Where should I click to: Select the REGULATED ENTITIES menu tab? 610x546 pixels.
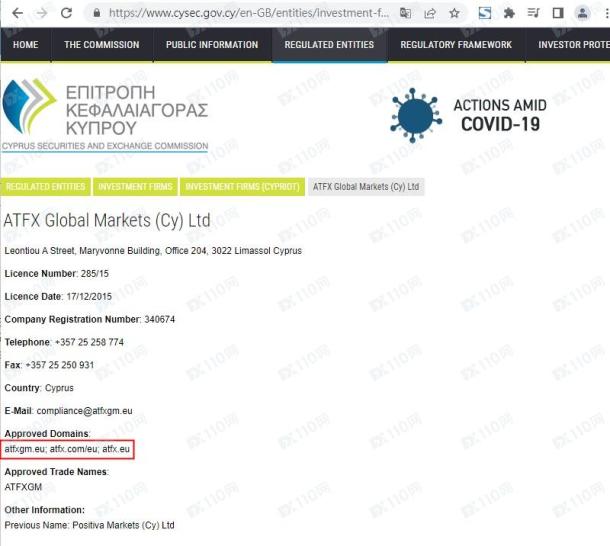click(x=329, y=45)
